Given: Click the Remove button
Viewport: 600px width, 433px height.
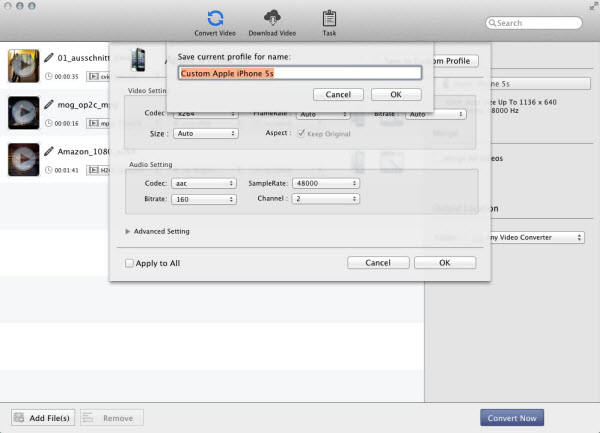Looking at the screenshot, I should pyautogui.click(x=112, y=418).
